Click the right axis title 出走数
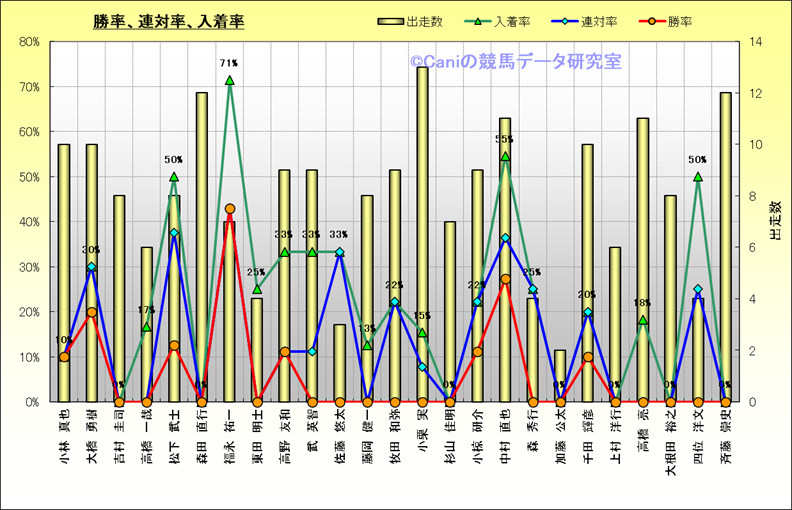Screen dimensions: 792x510 coord(774,220)
